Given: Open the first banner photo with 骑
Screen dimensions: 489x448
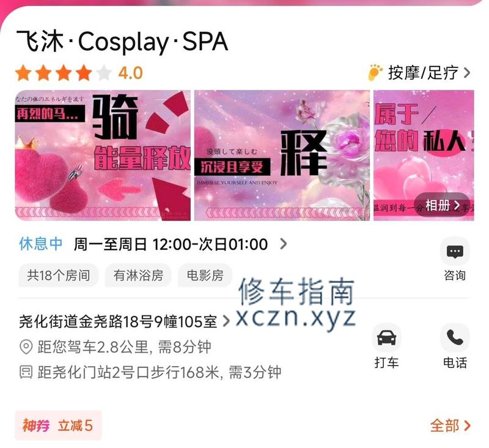Looking at the screenshot, I should [103, 155].
